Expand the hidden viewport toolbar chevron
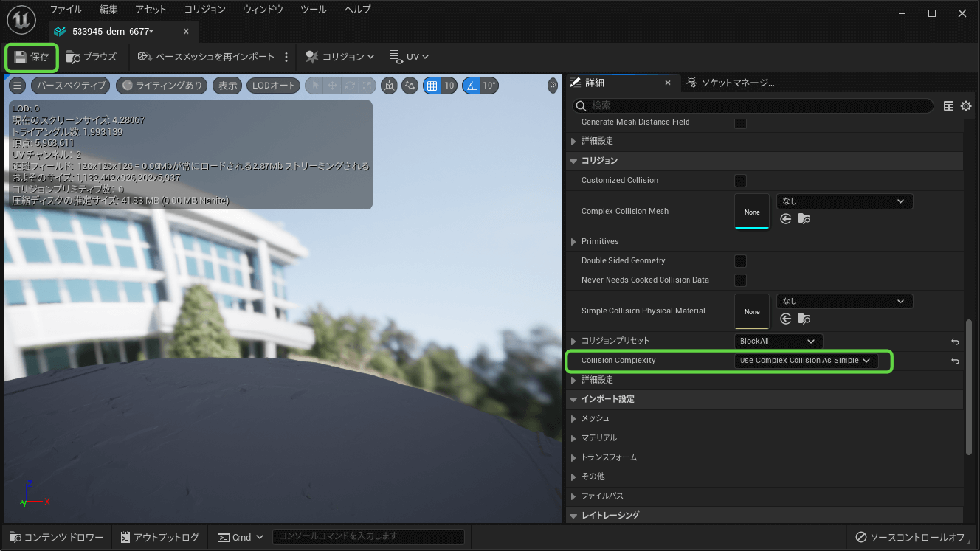980x551 pixels. (553, 86)
